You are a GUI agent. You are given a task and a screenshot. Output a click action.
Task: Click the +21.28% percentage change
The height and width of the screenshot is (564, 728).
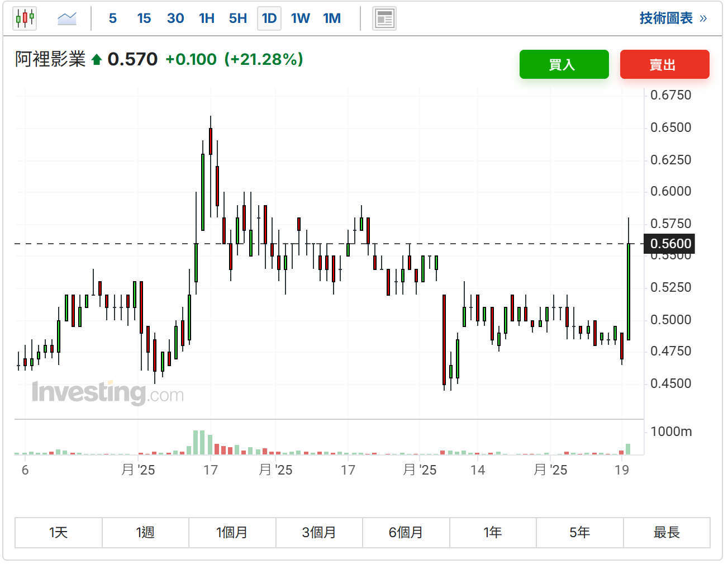(264, 59)
